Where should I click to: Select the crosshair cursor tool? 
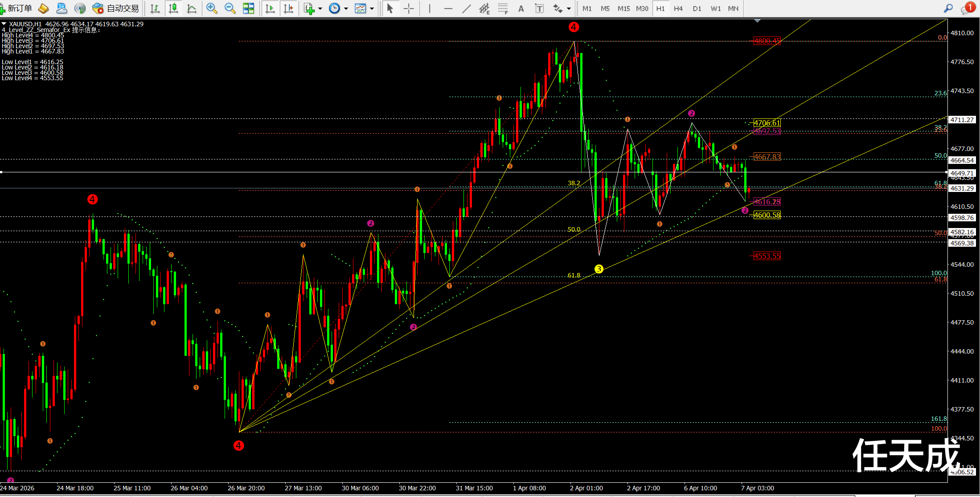point(409,8)
